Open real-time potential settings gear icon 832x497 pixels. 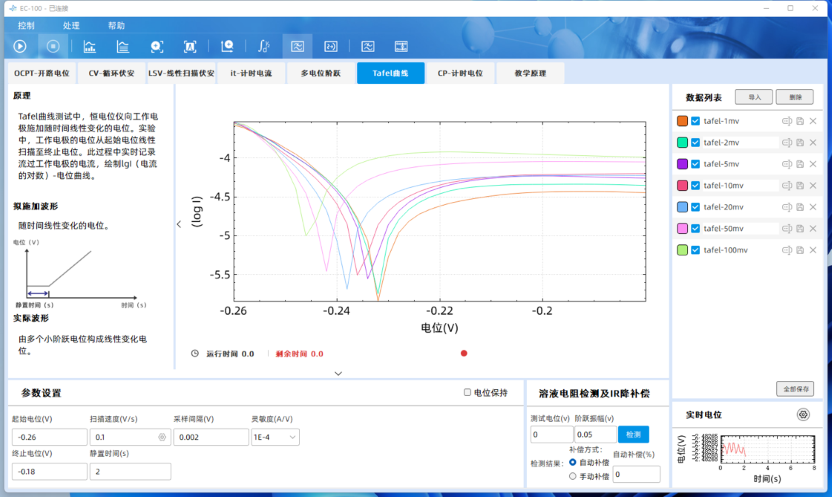pos(803,414)
